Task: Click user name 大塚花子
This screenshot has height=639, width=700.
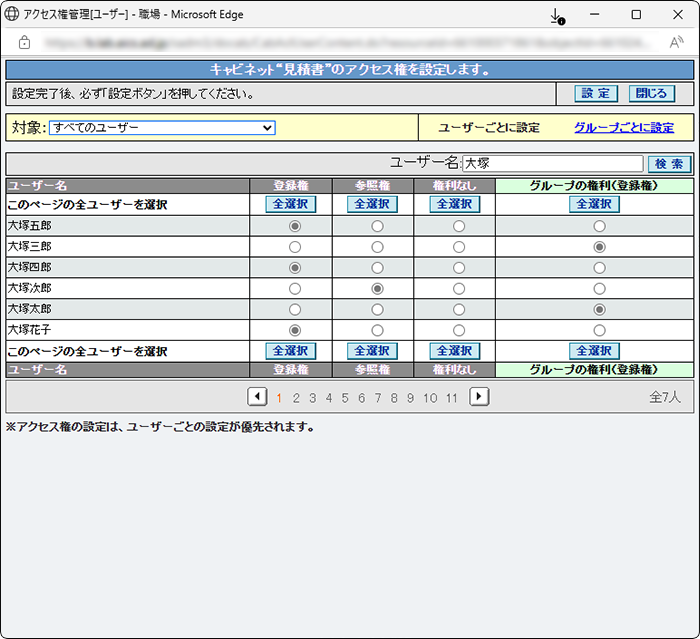Action: point(29,330)
